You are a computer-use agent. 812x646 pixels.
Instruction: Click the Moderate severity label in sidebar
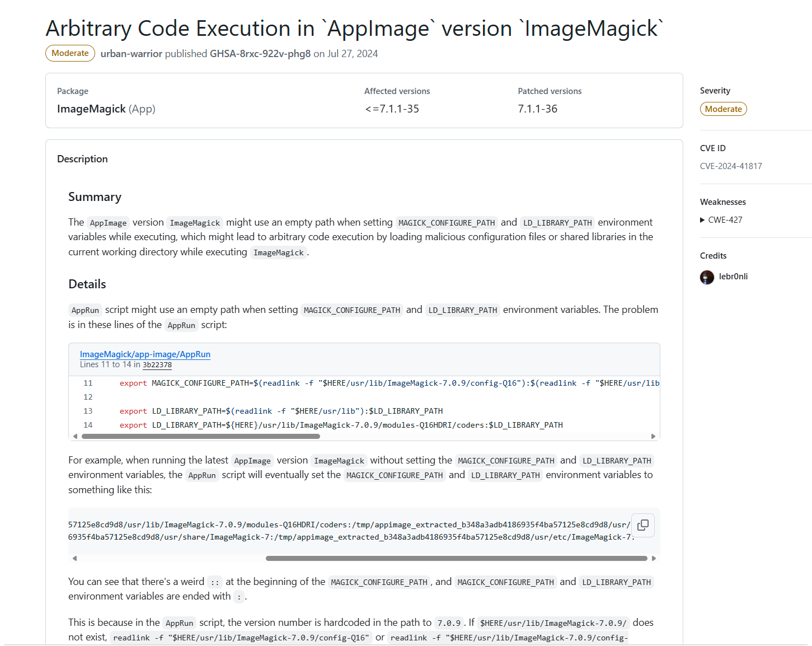tap(724, 109)
